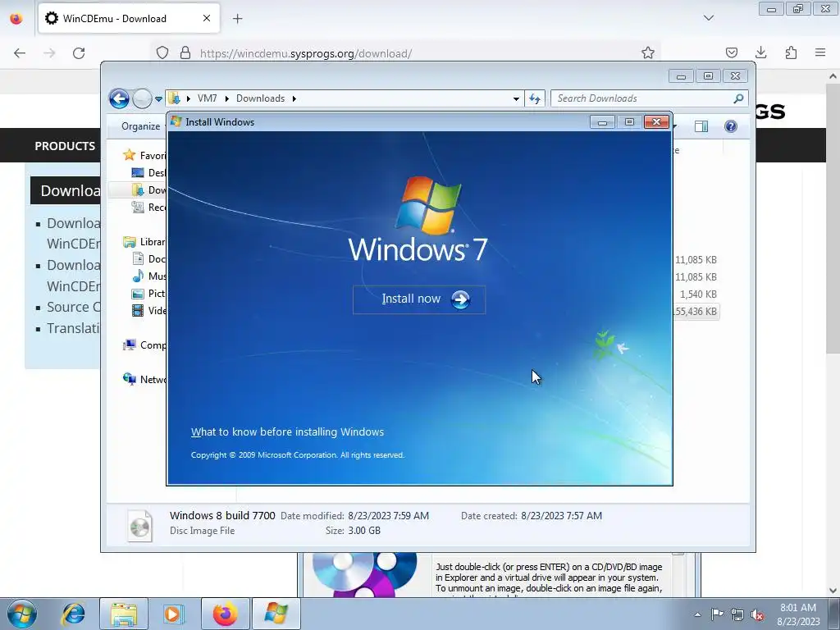Click site padlock icon in Firefox

point(185,53)
